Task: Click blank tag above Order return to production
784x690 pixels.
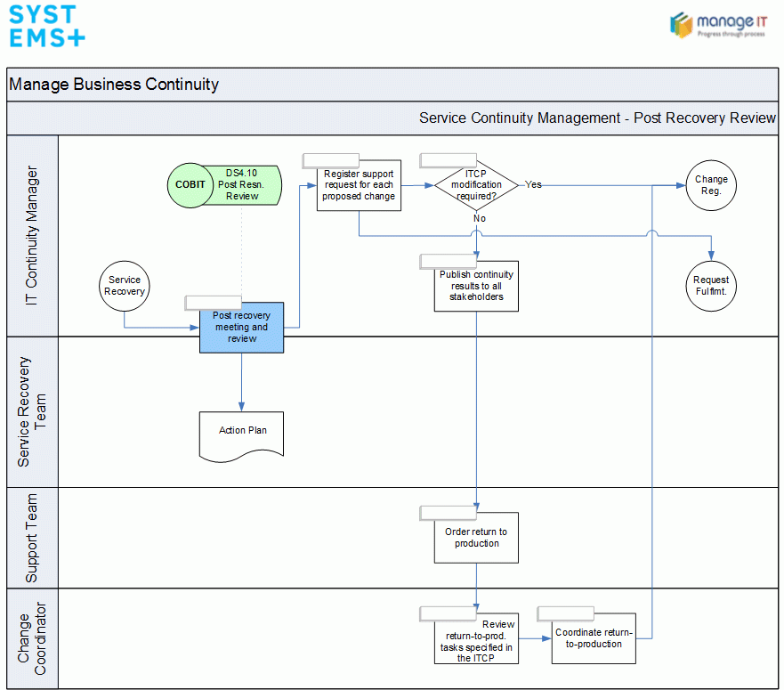Action: 448,513
